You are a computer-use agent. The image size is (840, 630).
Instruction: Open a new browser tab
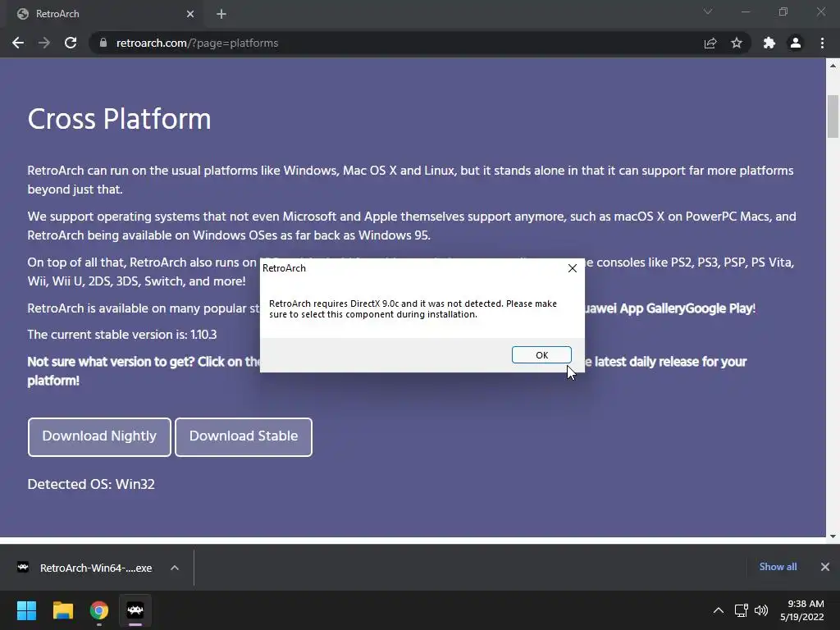coord(221,14)
